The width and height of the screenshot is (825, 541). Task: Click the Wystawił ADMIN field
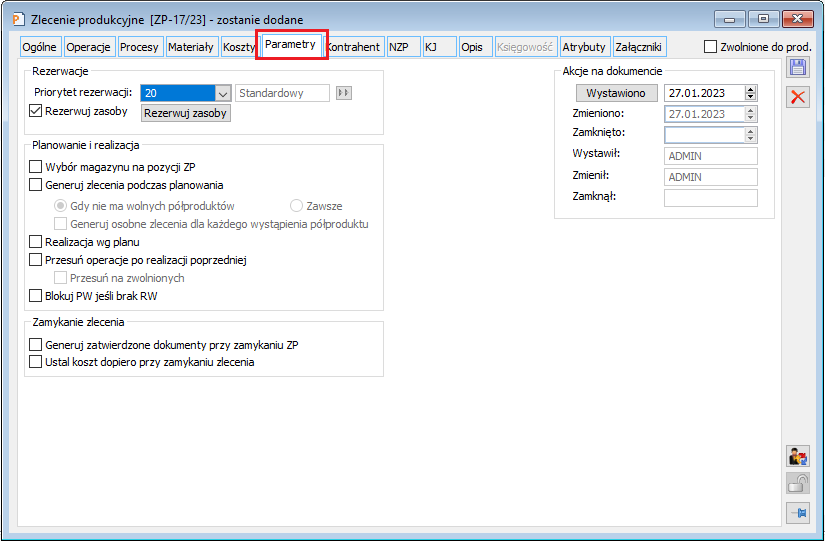(x=711, y=156)
